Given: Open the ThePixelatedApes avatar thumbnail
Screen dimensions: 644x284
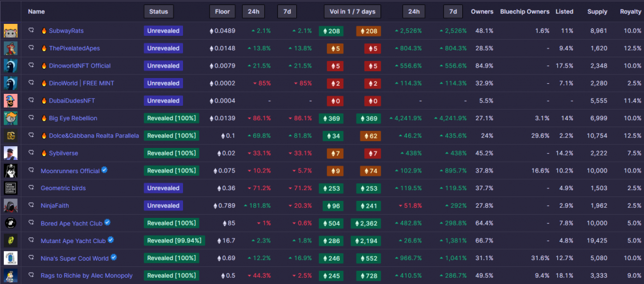Looking at the screenshot, I should point(11,48).
